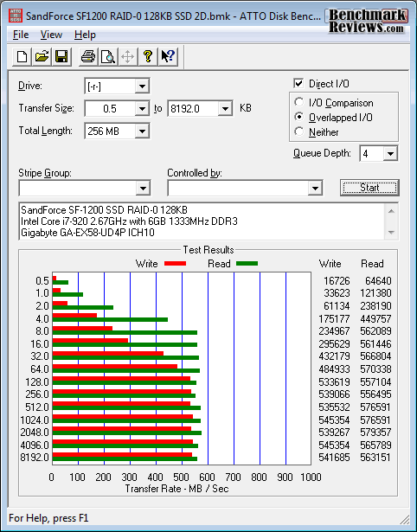Click the write value 432179
Screen dimensions: 417x532
[x=334, y=356]
